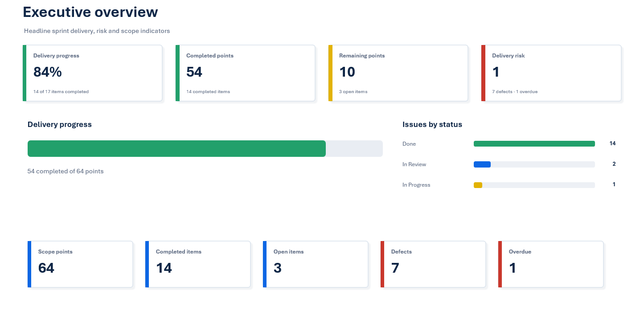The image size is (644, 311).
Task: Click the 'Delivery risk' label
Action: (509, 56)
